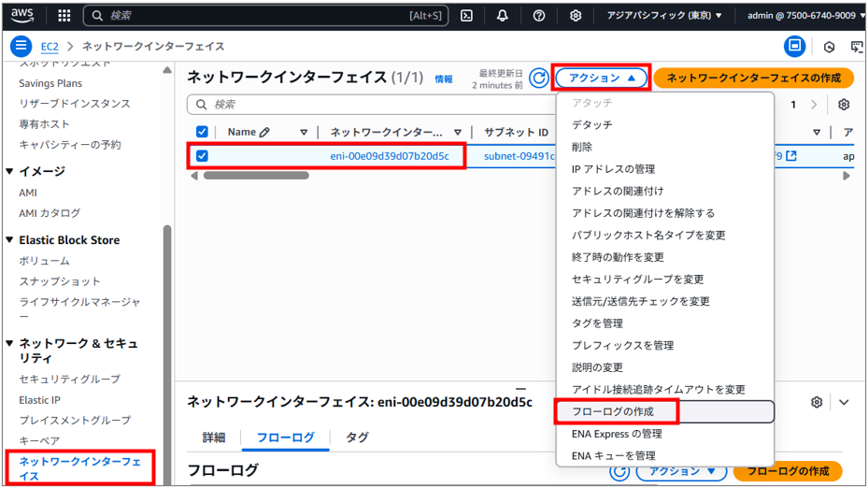The width and height of the screenshot is (868, 488).
Task: Open eni-00e09d39d07b20d5c interface link
Action: coord(390,156)
